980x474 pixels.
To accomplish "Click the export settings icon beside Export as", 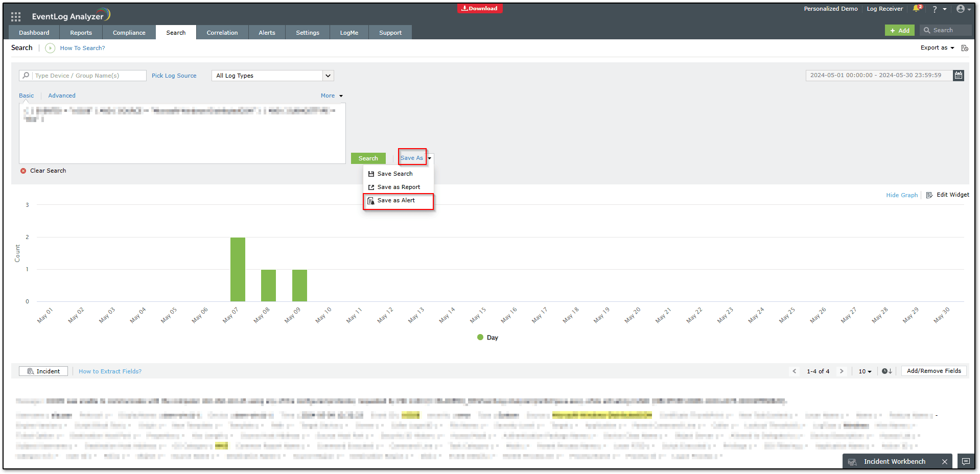I will (x=965, y=48).
